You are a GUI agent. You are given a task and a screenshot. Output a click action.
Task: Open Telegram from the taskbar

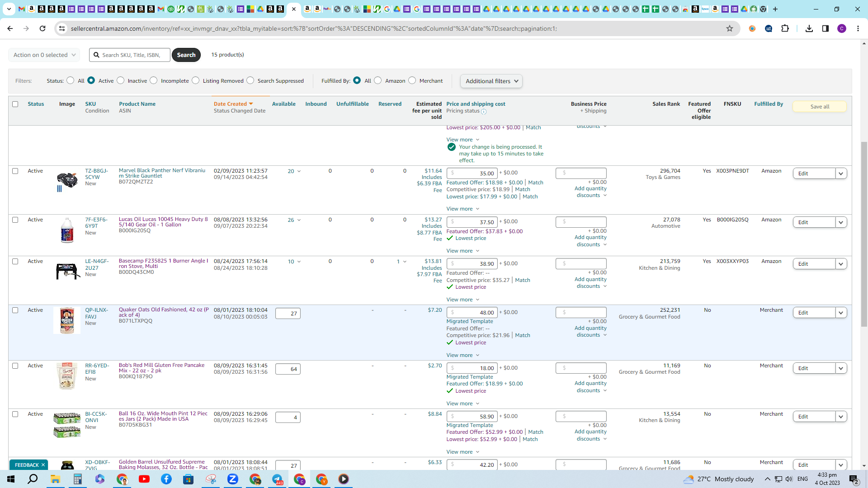[x=277, y=479]
